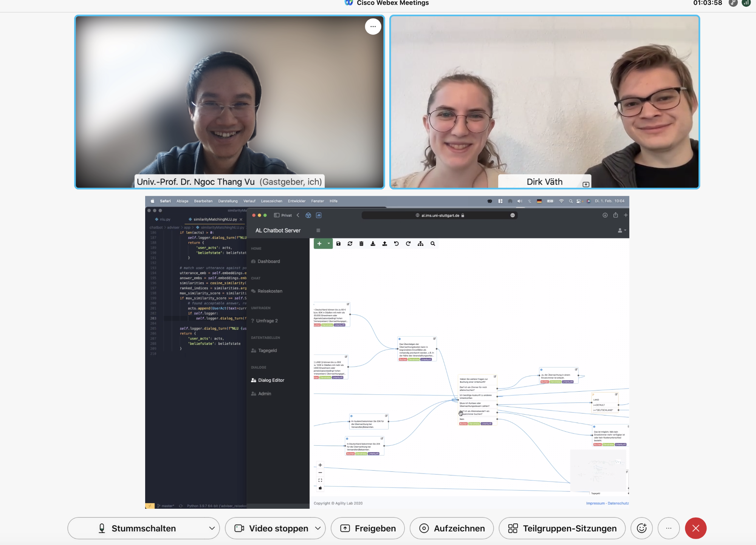Click the Safari downloads icon
The image size is (756, 545).
click(605, 215)
